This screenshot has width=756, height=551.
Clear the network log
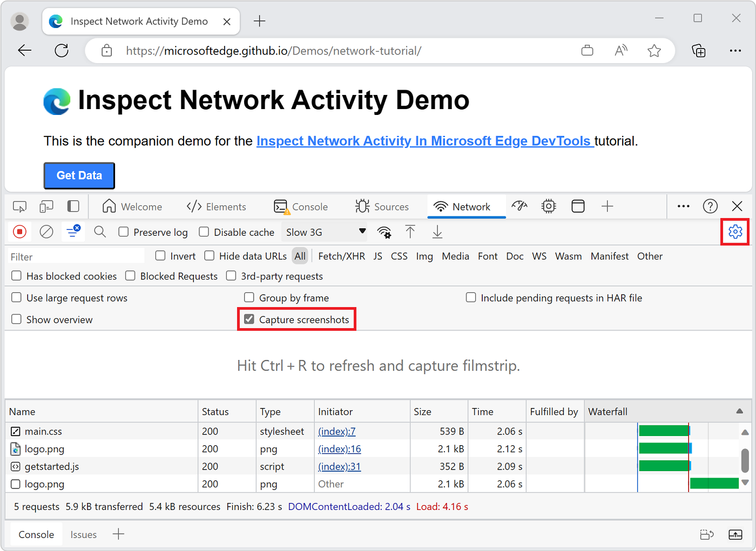click(x=46, y=232)
